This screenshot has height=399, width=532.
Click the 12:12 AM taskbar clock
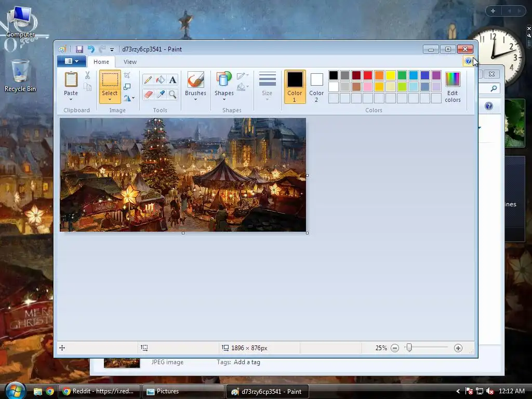512,391
